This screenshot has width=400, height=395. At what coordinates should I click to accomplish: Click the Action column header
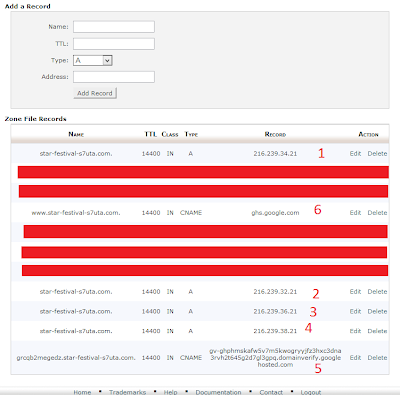368,134
